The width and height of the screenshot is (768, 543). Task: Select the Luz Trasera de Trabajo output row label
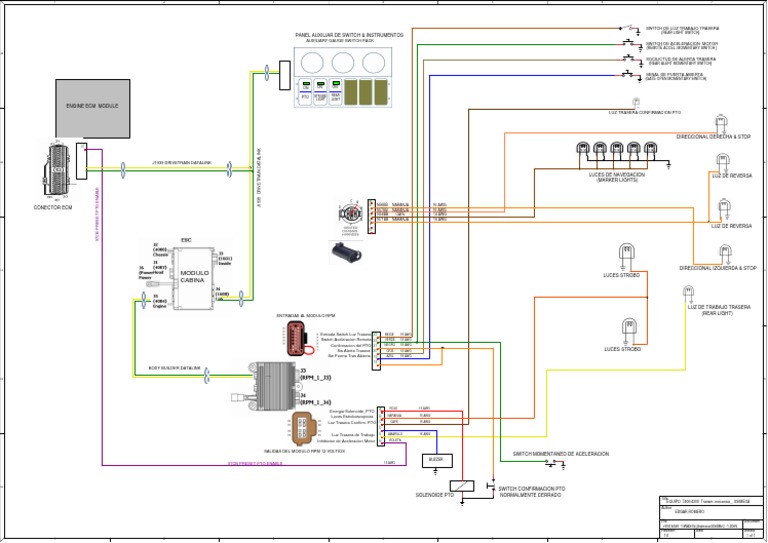[x=353, y=435]
